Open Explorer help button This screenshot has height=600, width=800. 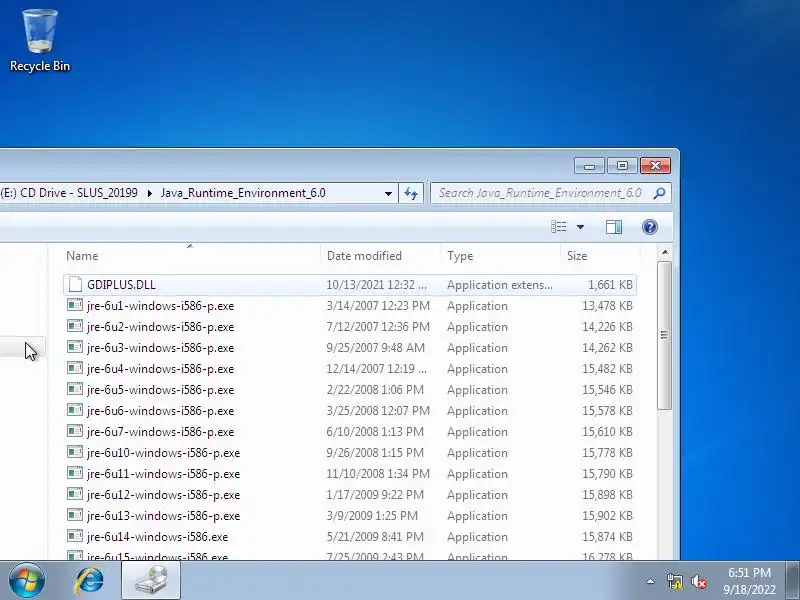649,227
